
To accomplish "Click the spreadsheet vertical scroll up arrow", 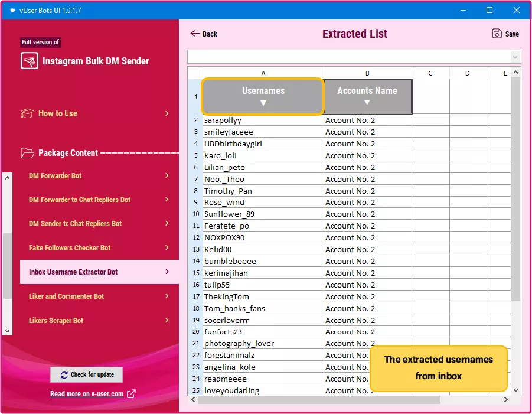I will click(x=515, y=72).
